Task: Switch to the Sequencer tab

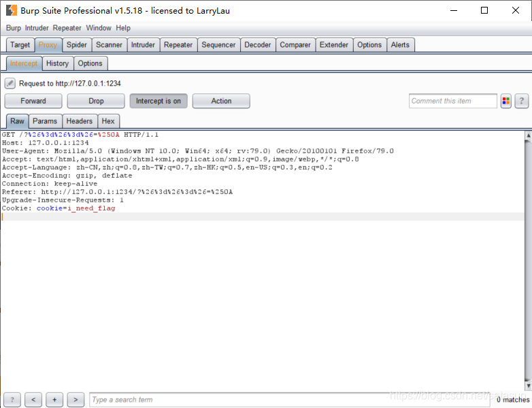Action: pos(218,45)
